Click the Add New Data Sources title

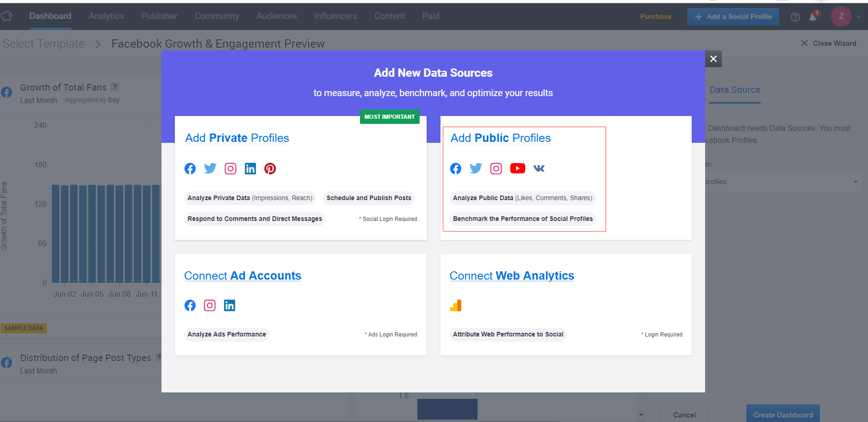[433, 73]
